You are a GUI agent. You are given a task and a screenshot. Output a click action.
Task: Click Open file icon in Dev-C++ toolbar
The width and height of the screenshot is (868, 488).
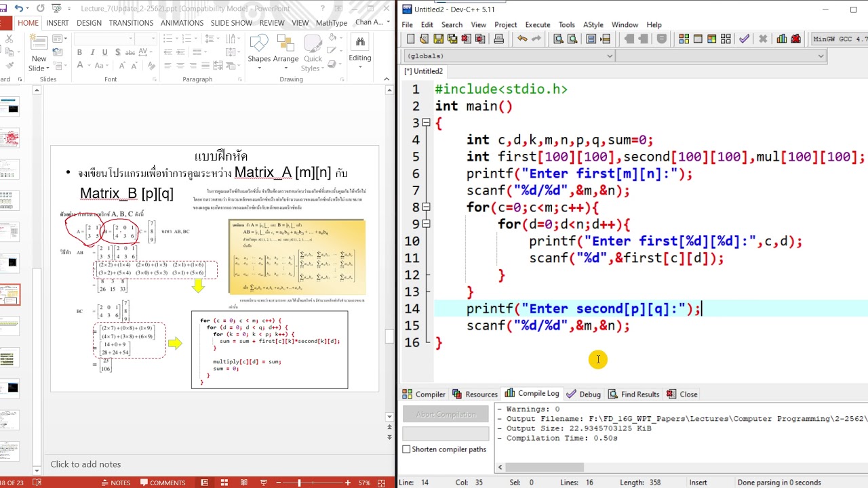(425, 39)
